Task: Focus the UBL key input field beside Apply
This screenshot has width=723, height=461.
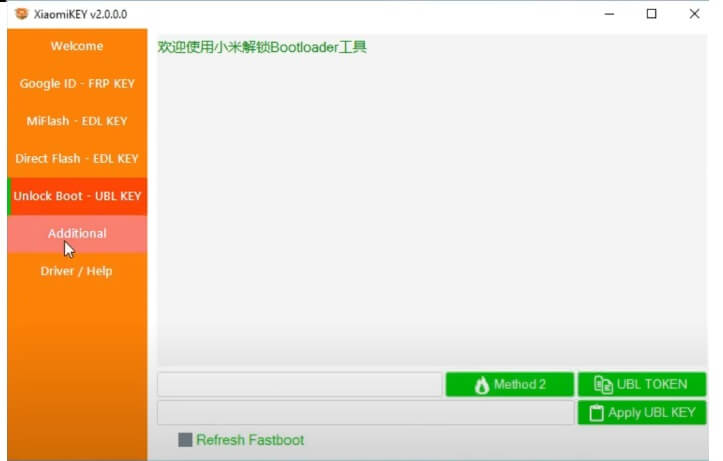Action: (365, 413)
